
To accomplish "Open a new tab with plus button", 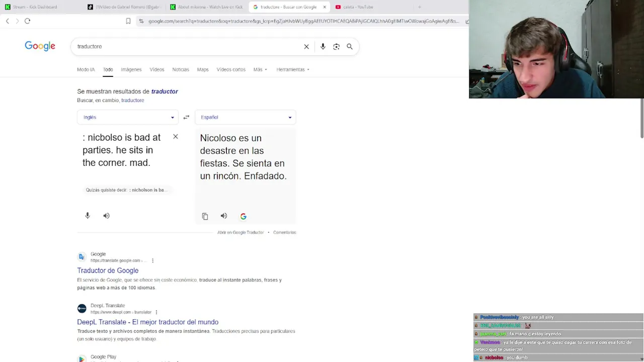I will (420, 7).
